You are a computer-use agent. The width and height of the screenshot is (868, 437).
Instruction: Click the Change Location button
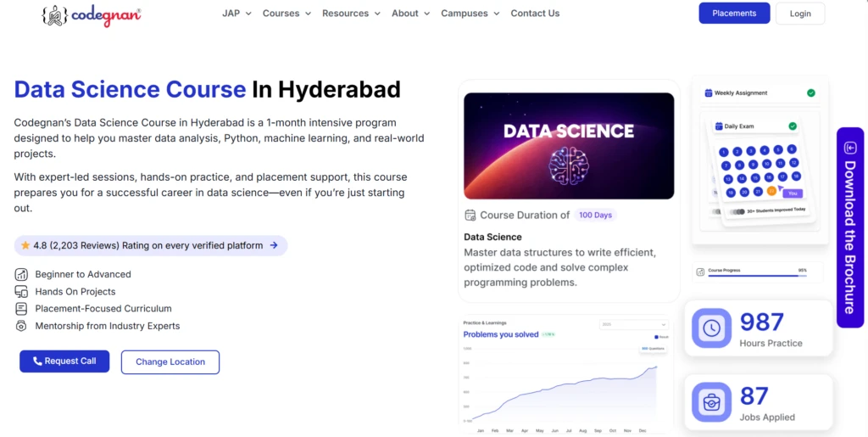(x=170, y=361)
